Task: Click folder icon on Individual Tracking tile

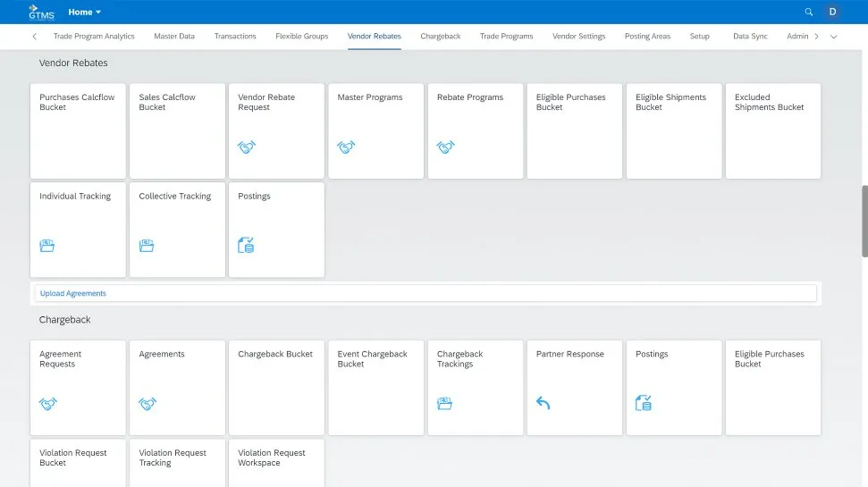Action: pos(47,245)
